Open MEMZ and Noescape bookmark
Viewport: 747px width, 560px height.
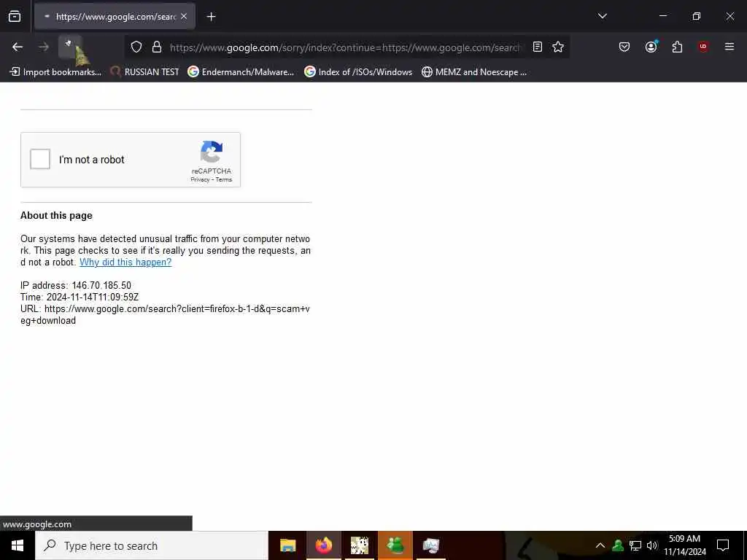pos(474,72)
